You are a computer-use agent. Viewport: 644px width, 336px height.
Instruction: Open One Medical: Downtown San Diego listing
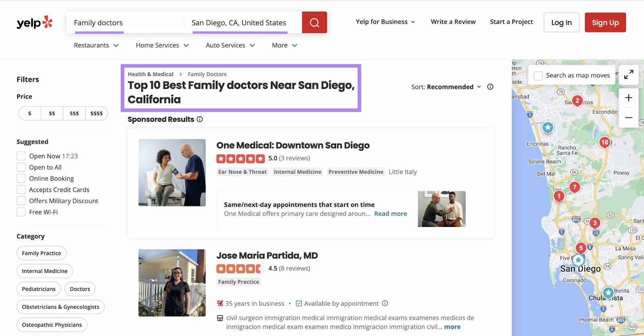(x=293, y=145)
